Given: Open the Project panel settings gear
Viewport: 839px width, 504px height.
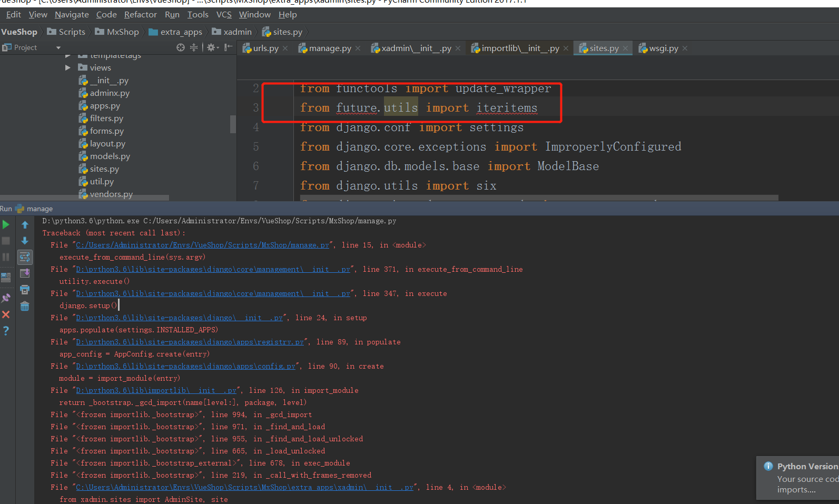Looking at the screenshot, I should (212, 47).
